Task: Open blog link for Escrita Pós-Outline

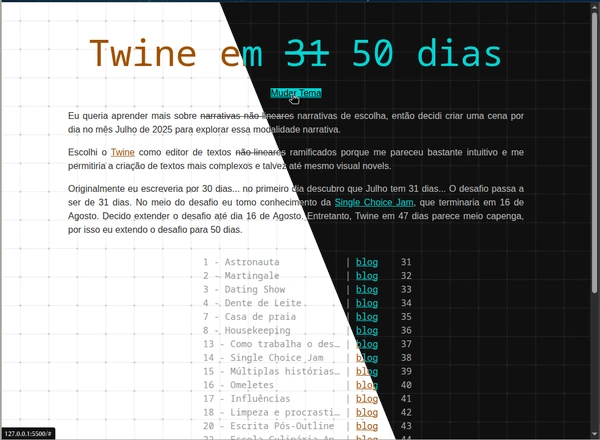Action: [367, 426]
